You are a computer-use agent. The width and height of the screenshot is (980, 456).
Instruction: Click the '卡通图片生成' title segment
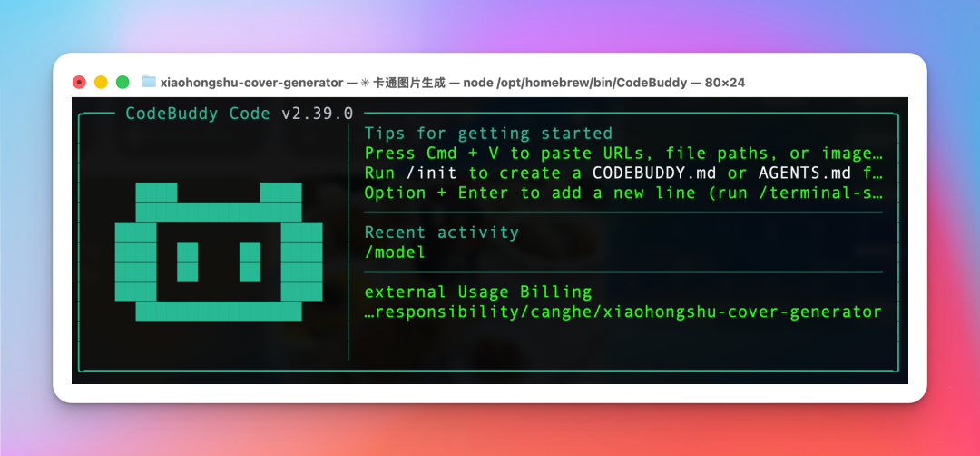(x=408, y=83)
